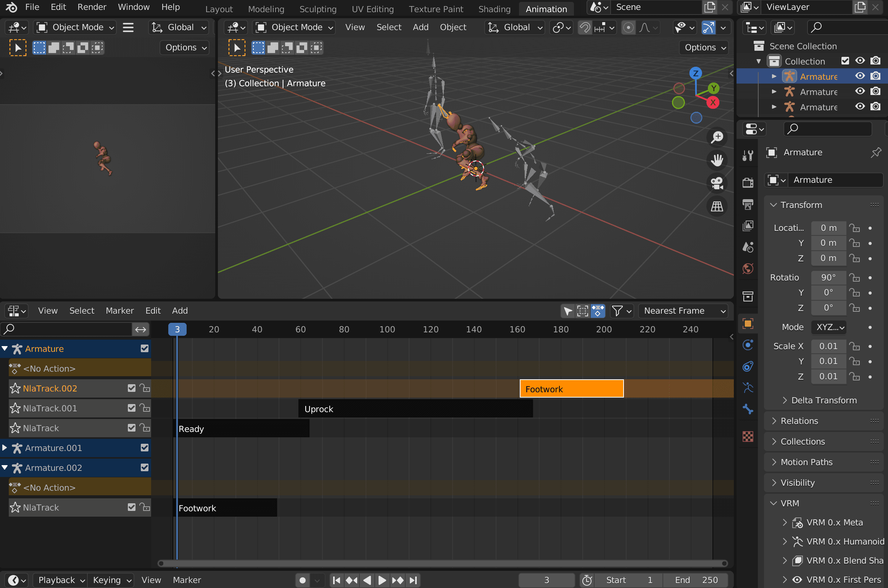Uncheck Collection exclude checkbox in outliner
This screenshot has width=888, height=588.
point(845,61)
